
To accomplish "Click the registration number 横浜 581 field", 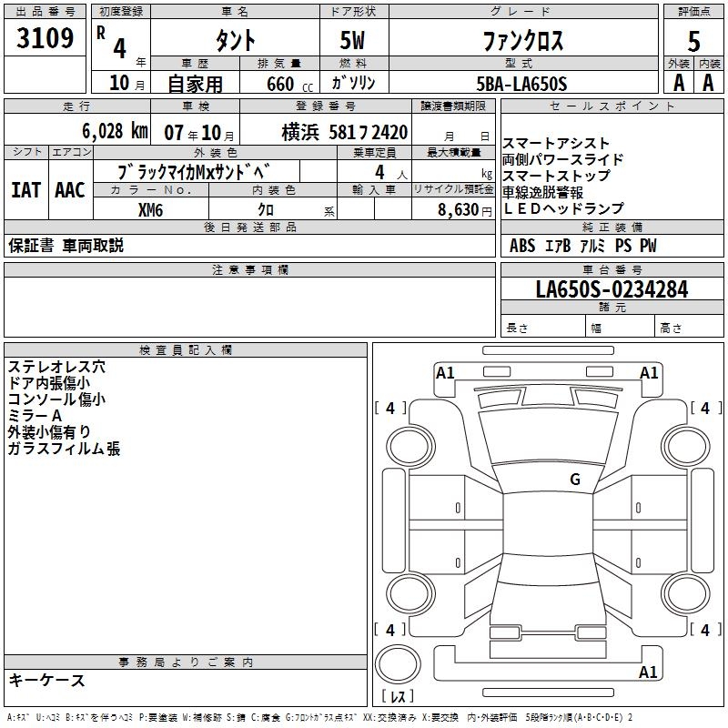I will pos(345,132).
